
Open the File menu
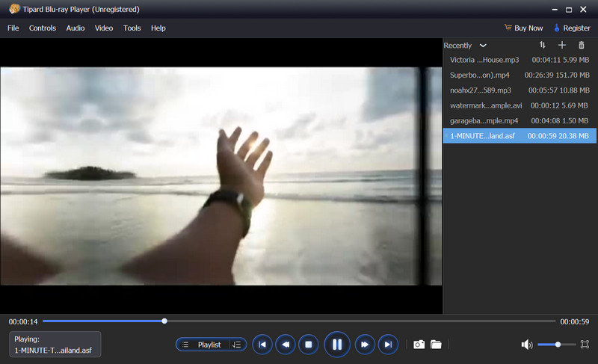pyautogui.click(x=13, y=28)
